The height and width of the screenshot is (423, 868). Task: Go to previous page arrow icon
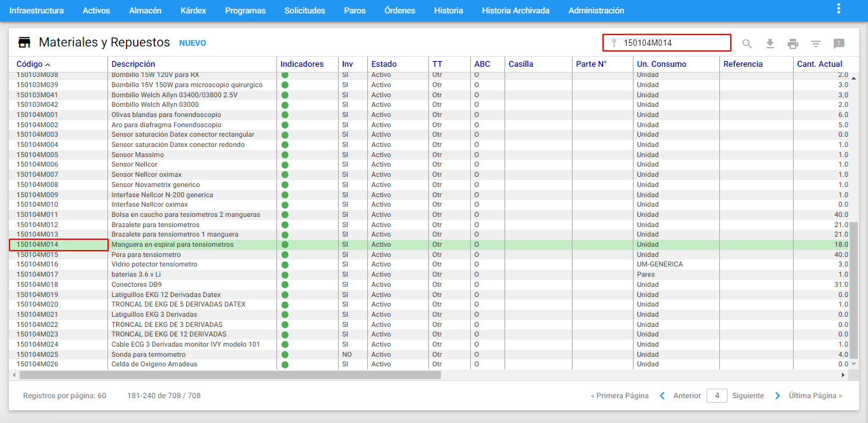(x=662, y=396)
